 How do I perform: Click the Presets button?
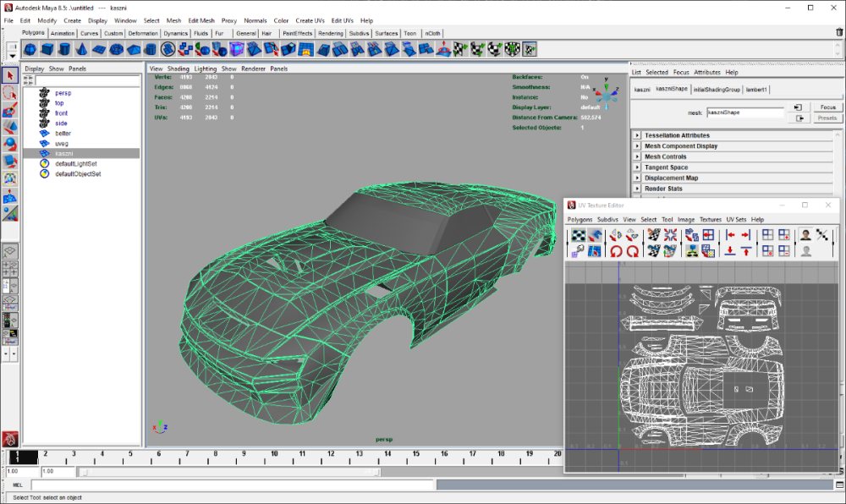point(827,118)
